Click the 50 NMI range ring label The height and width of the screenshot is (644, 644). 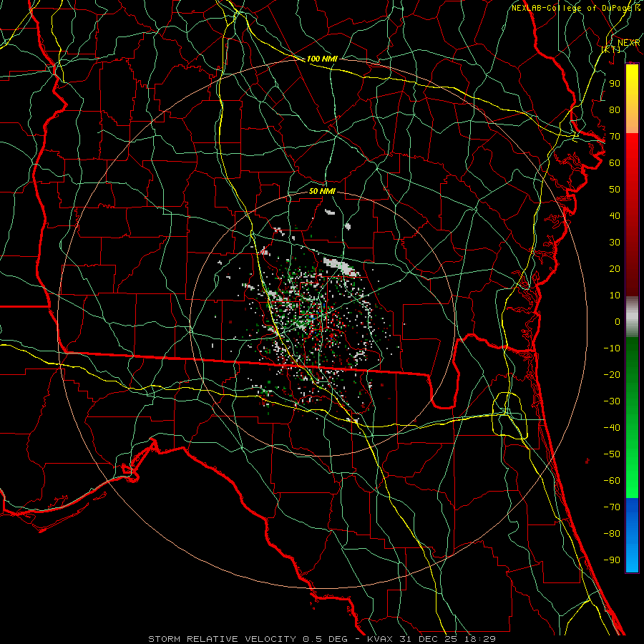(322, 191)
